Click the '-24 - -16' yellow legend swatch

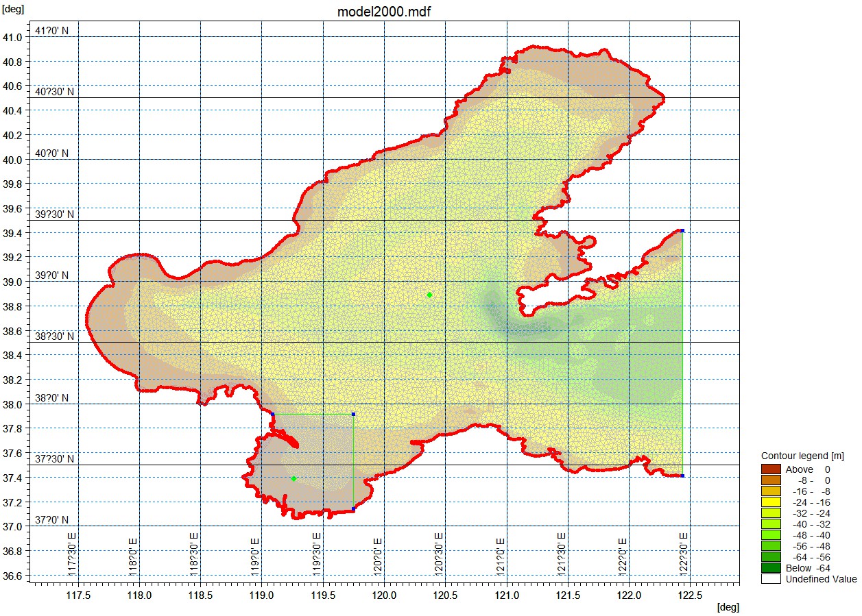pos(771,502)
